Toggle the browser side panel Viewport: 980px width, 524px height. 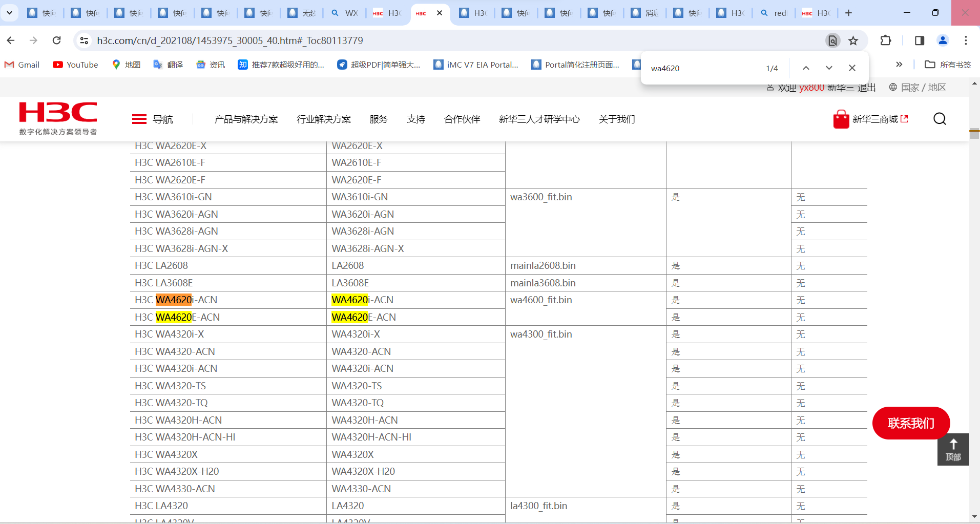coord(920,40)
